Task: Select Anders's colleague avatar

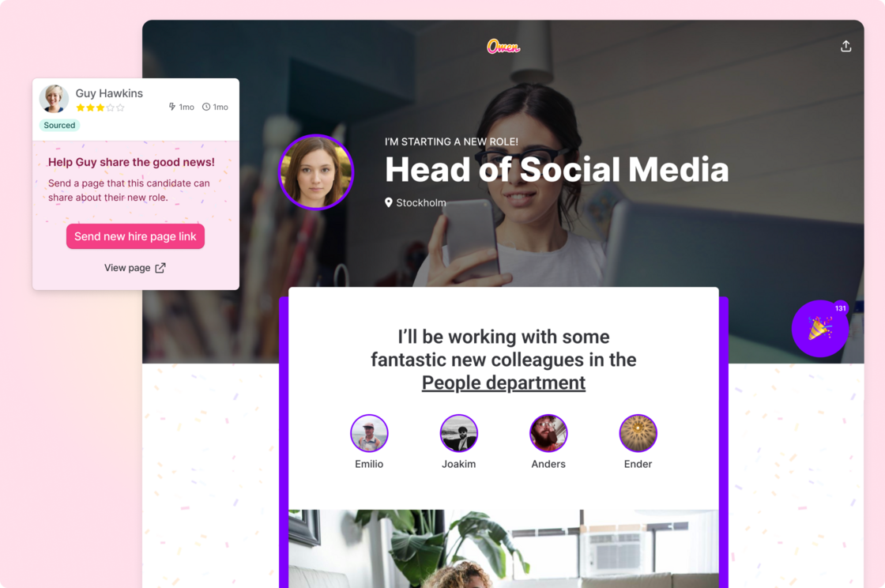Action: (x=548, y=433)
